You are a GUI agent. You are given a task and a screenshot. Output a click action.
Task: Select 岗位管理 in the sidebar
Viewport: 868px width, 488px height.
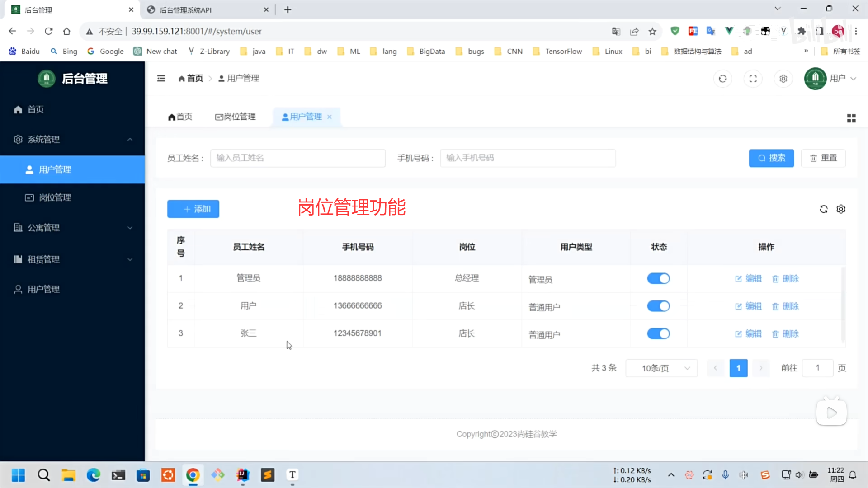pos(54,197)
